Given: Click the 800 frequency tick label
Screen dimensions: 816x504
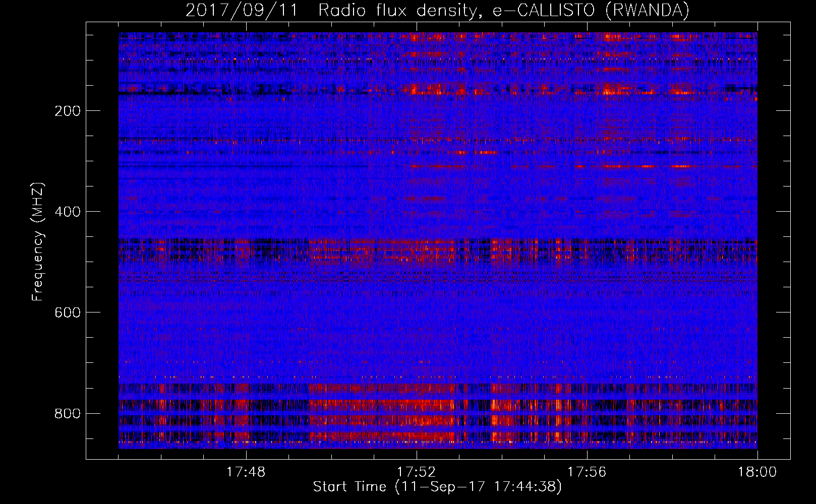Looking at the screenshot, I should point(67,413).
